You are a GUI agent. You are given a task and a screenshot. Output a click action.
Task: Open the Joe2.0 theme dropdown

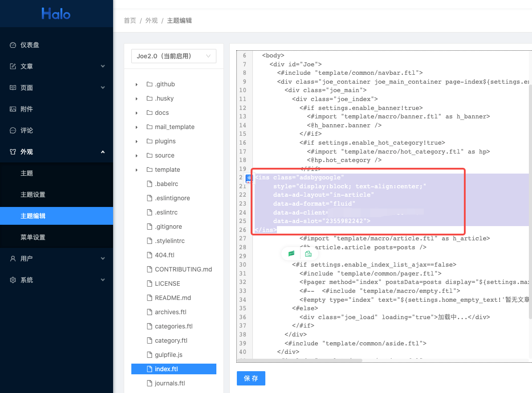[174, 56]
